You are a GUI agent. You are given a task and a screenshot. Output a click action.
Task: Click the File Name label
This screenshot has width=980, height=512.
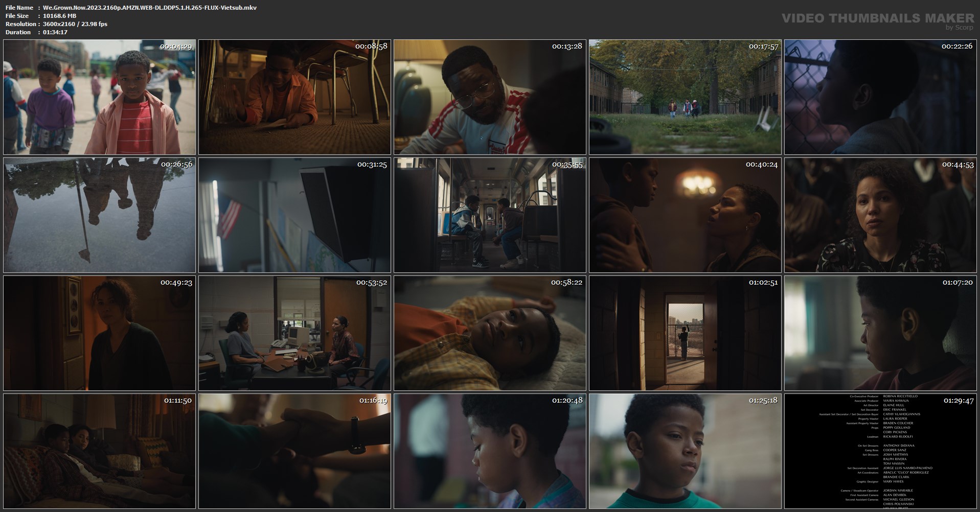19,8
